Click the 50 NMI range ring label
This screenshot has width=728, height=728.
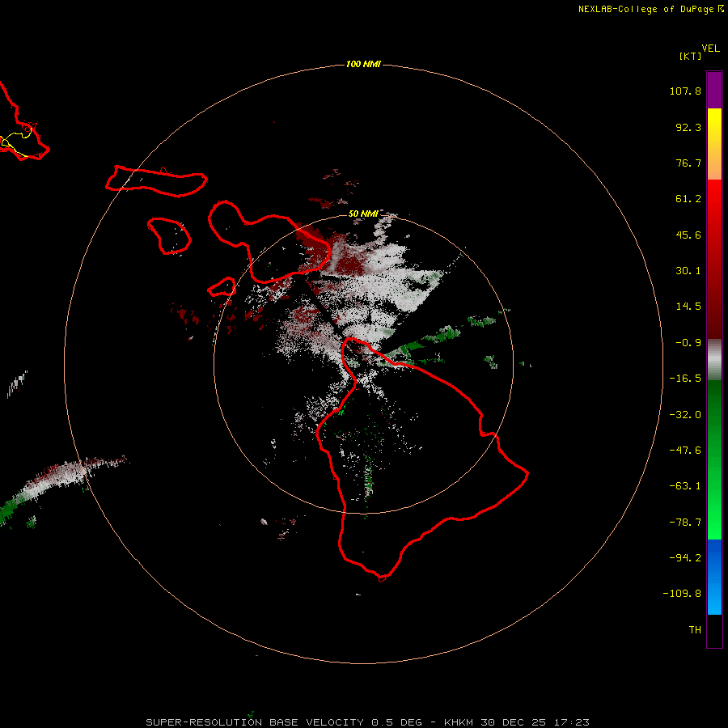point(363,214)
